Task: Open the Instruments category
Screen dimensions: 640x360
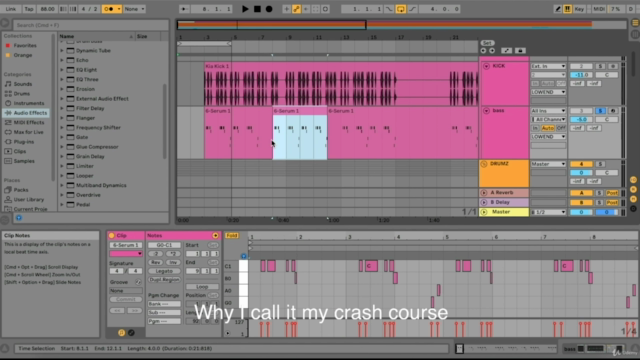Action: click(29, 103)
